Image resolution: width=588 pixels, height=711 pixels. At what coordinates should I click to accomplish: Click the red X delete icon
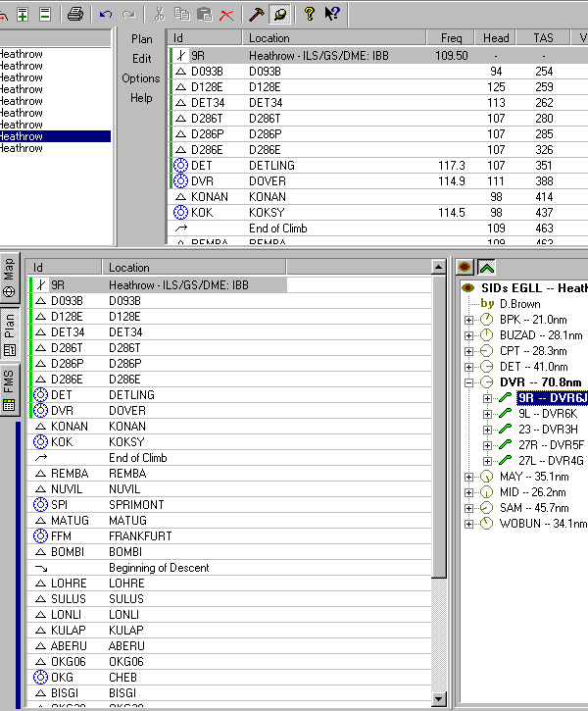point(227,14)
